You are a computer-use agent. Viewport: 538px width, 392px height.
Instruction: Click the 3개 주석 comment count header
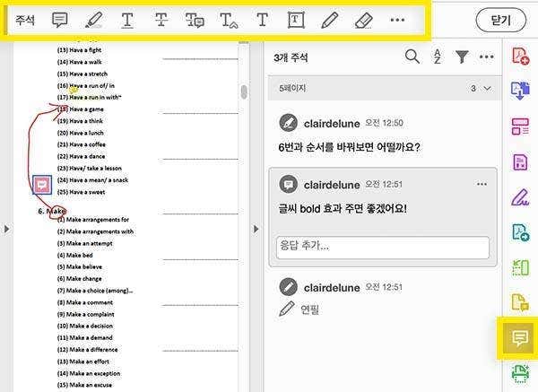(291, 57)
